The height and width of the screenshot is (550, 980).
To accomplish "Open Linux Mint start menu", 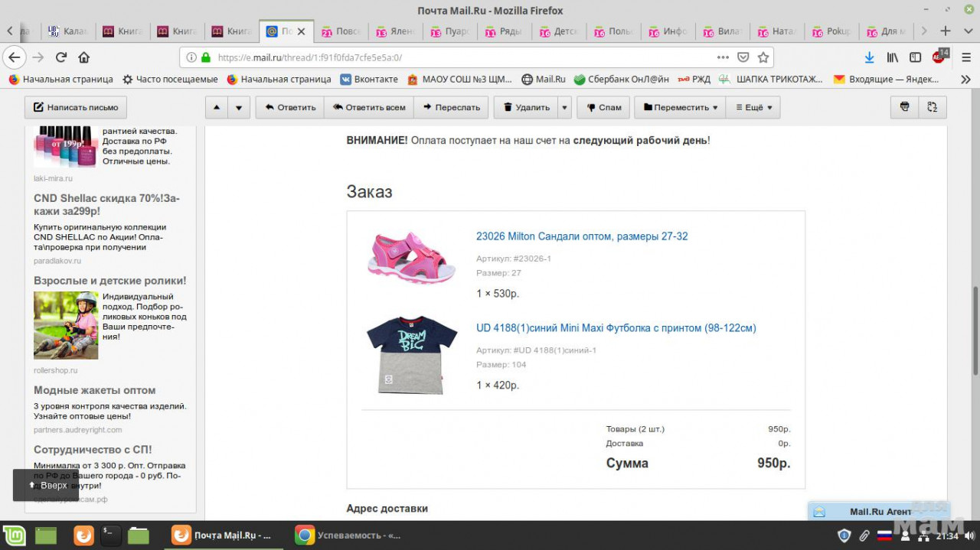I will tap(14, 535).
